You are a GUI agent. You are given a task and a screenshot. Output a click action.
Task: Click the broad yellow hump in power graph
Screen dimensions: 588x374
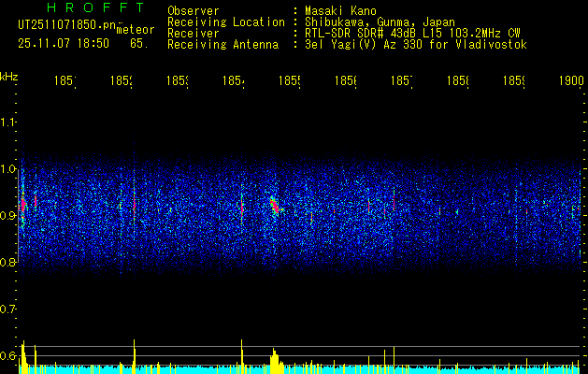tap(277, 360)
